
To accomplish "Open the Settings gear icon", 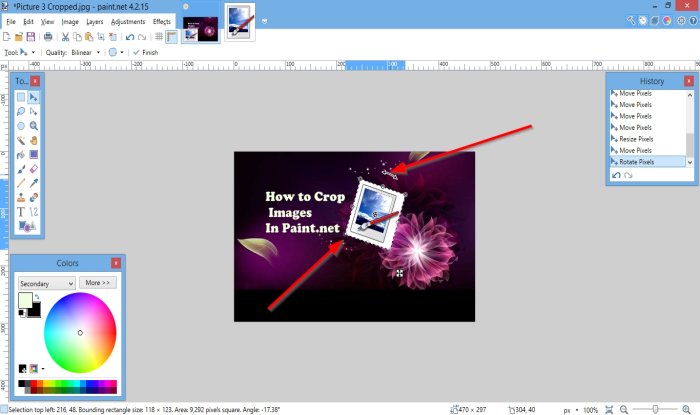I will (681, 21).
